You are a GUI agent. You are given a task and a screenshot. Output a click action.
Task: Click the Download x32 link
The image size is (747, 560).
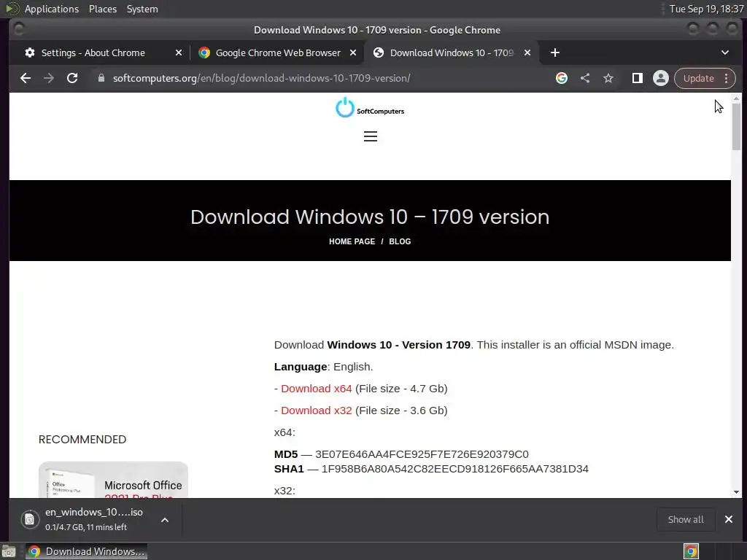(x=317, y=411)
